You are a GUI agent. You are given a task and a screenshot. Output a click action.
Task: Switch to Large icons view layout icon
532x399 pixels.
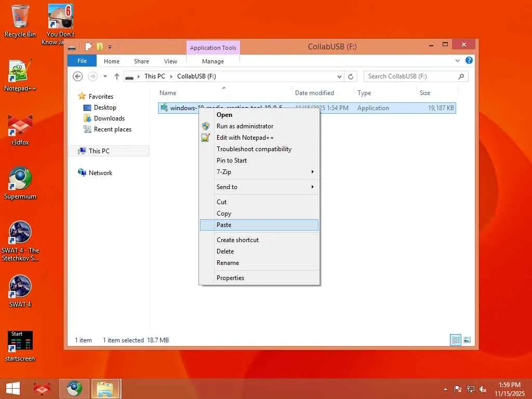click(467, 340)
